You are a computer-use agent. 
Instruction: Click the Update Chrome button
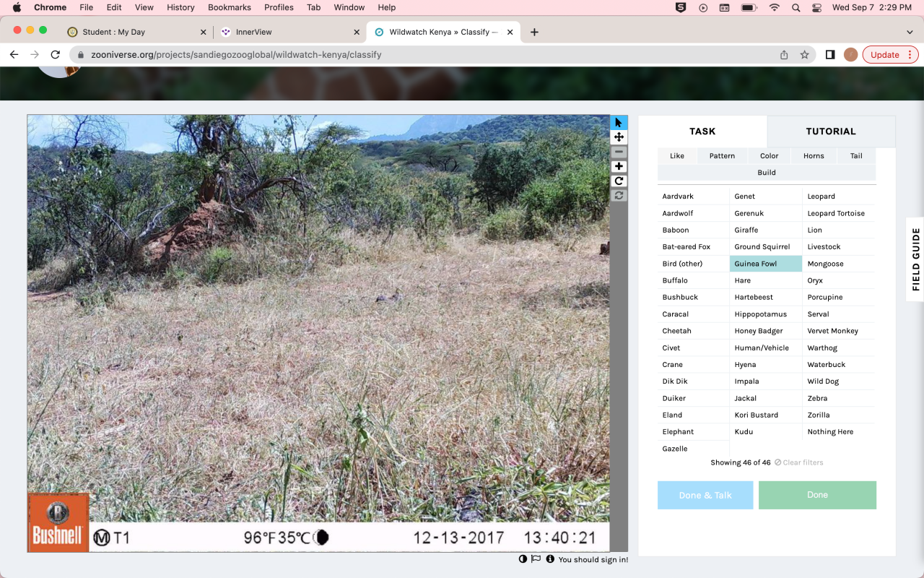(x=890, y=55)
